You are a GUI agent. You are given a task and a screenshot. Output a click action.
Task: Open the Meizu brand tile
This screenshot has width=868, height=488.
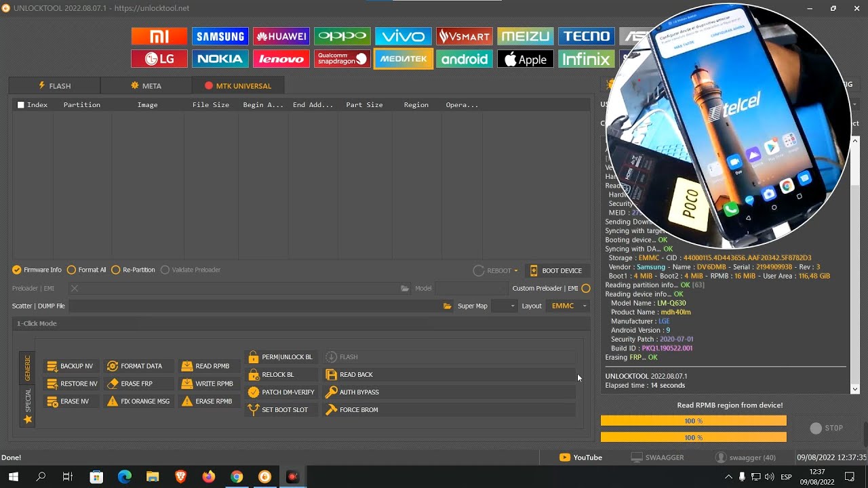coord(526,37)
